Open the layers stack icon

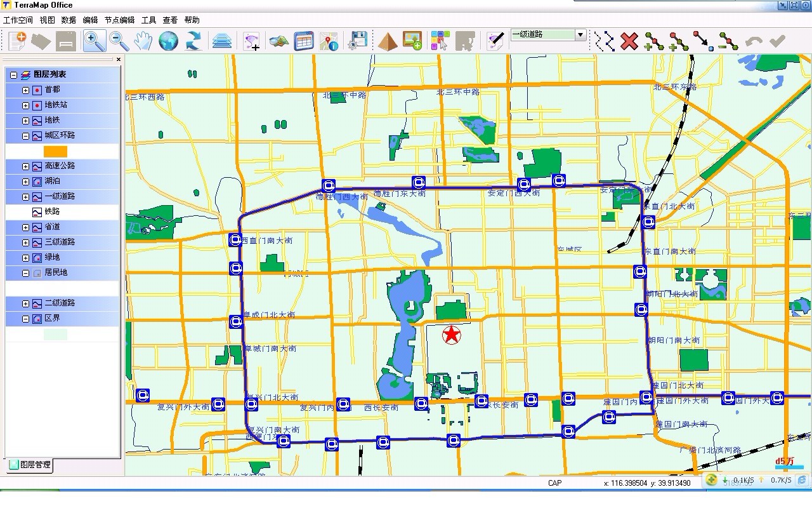point(222,41)
